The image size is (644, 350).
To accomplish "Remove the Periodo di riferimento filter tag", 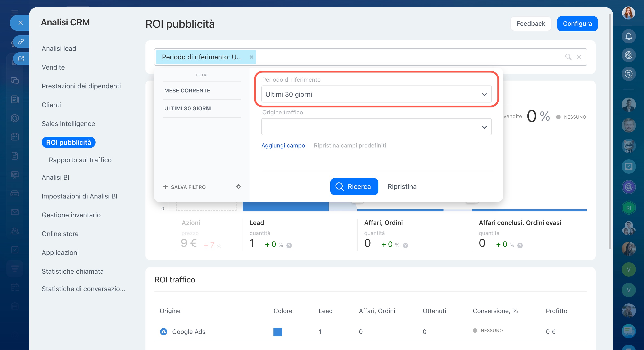I will [x=251, y=57].
